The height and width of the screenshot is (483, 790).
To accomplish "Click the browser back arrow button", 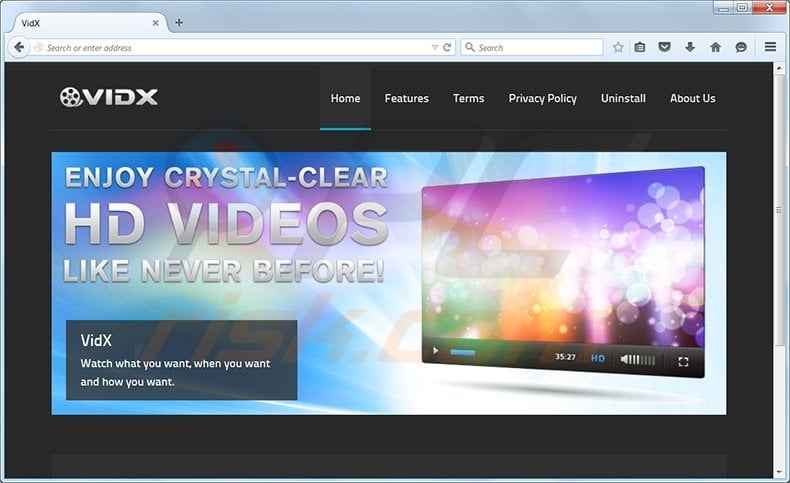I will 19,47.
